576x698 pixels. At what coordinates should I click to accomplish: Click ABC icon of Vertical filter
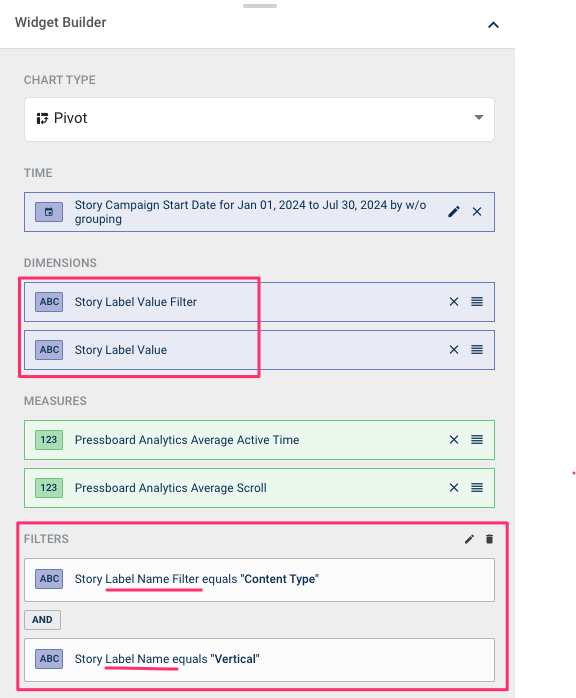pyautogui.click(x=49, y=659)
